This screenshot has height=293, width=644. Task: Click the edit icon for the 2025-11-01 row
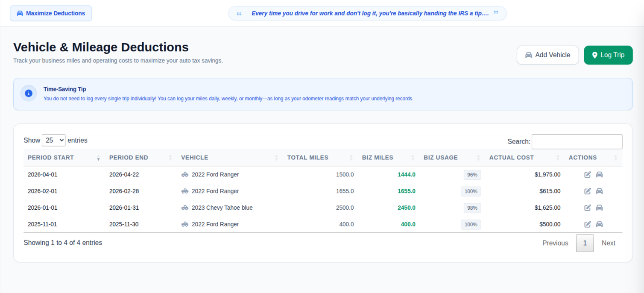(x=588, y=224)
